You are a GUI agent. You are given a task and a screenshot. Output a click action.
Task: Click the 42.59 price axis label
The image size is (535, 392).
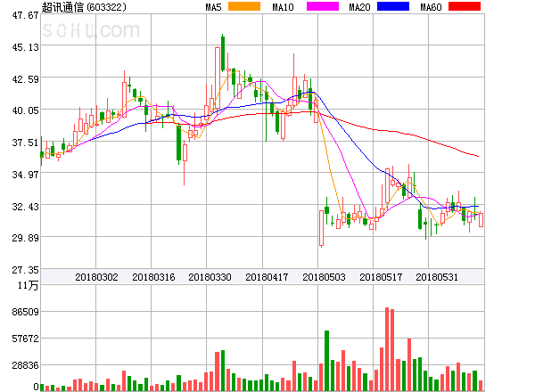coord(25,79)
